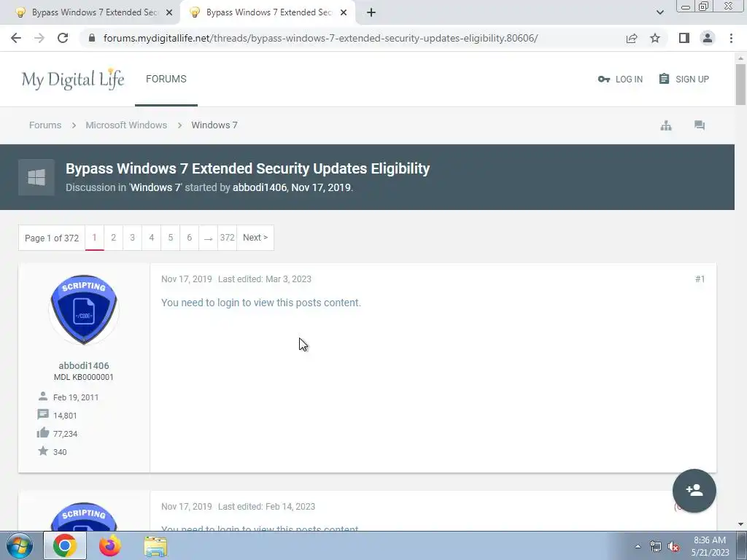Click the joined date person icon
This screenshot has height=560, width=747.
(43, 396)
